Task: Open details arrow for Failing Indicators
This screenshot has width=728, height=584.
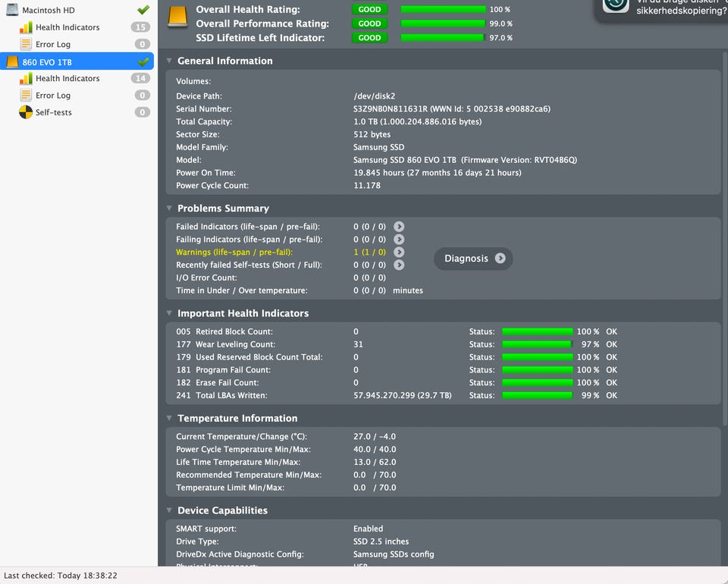Action: click(399, 240)
